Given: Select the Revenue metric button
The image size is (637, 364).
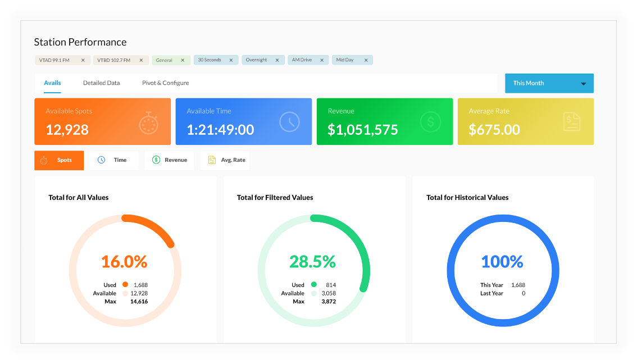Looking at the screenshot, I should [169, 160].
